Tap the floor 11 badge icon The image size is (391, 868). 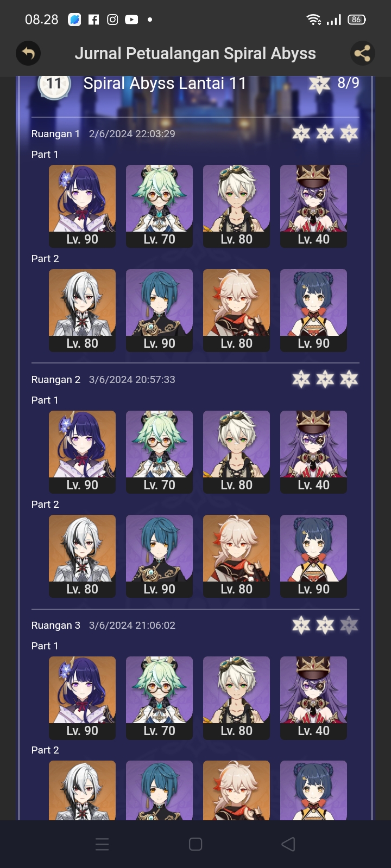coord(54,84)
